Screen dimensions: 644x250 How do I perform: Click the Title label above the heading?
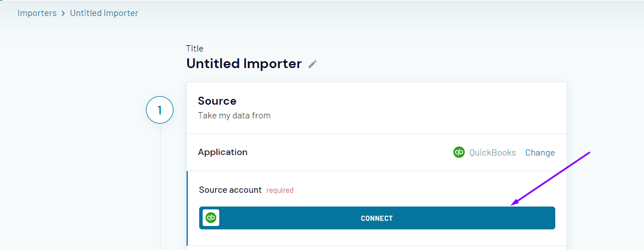195,49
